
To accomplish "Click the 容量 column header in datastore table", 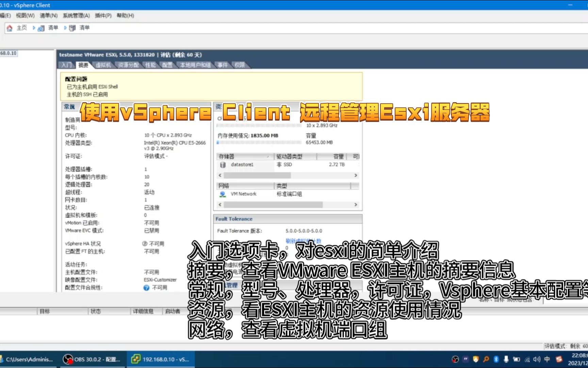I will pos(332,157).
